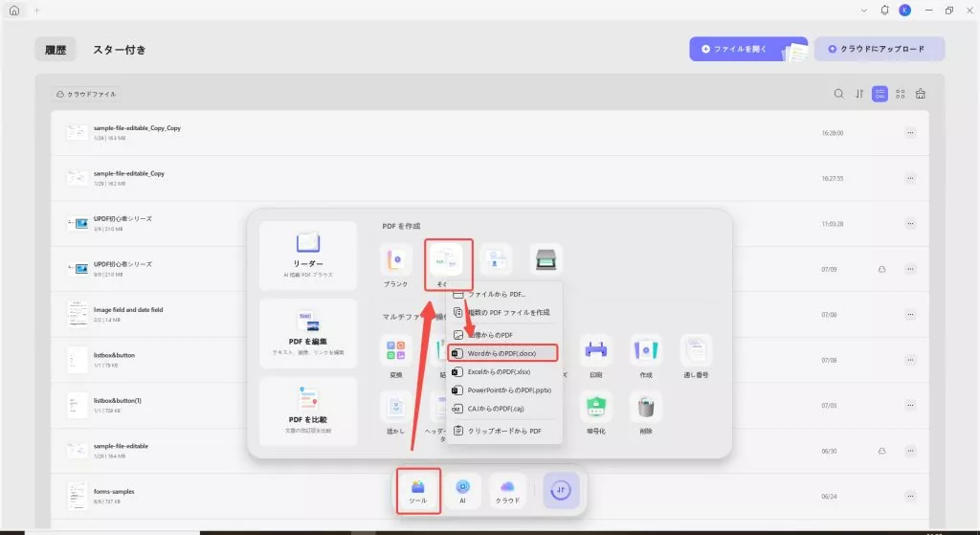The image size is (980, 535).
Task: Open more options for sample-file-editable_Copy row
Action: tap(910, 178)
